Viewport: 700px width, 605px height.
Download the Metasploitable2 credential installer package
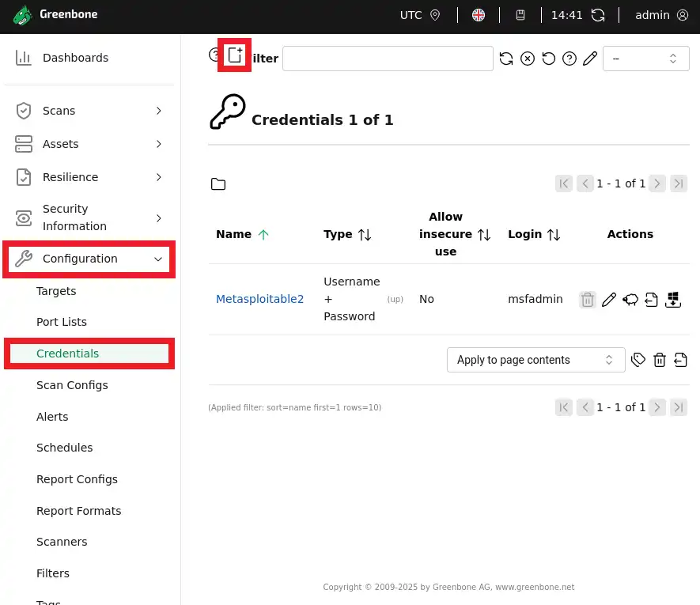(672, 300)
